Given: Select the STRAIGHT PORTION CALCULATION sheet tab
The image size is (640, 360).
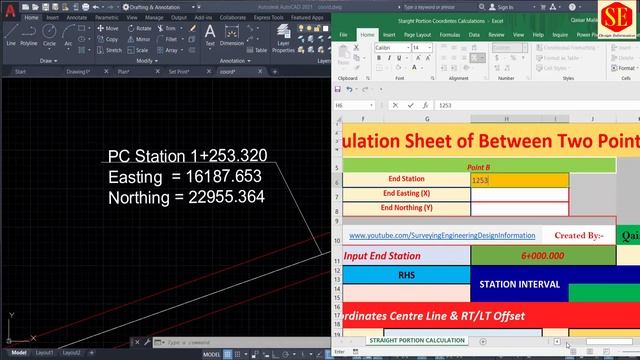Looking at the screenshot, I should click(x=417, y=340).
